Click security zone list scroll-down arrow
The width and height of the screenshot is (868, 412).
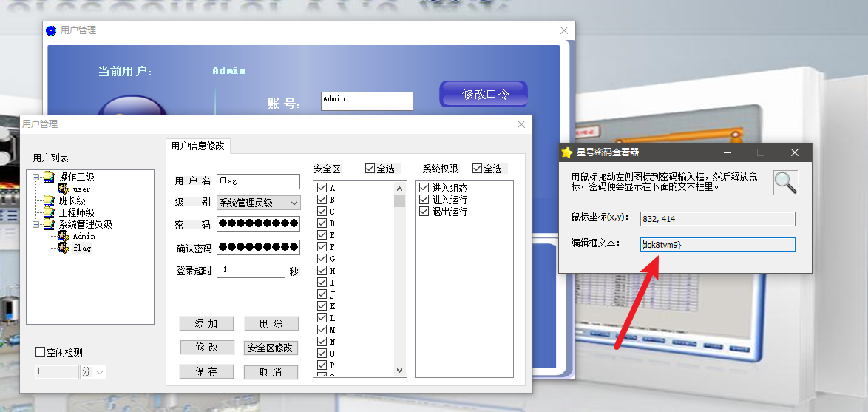(400, 371)
